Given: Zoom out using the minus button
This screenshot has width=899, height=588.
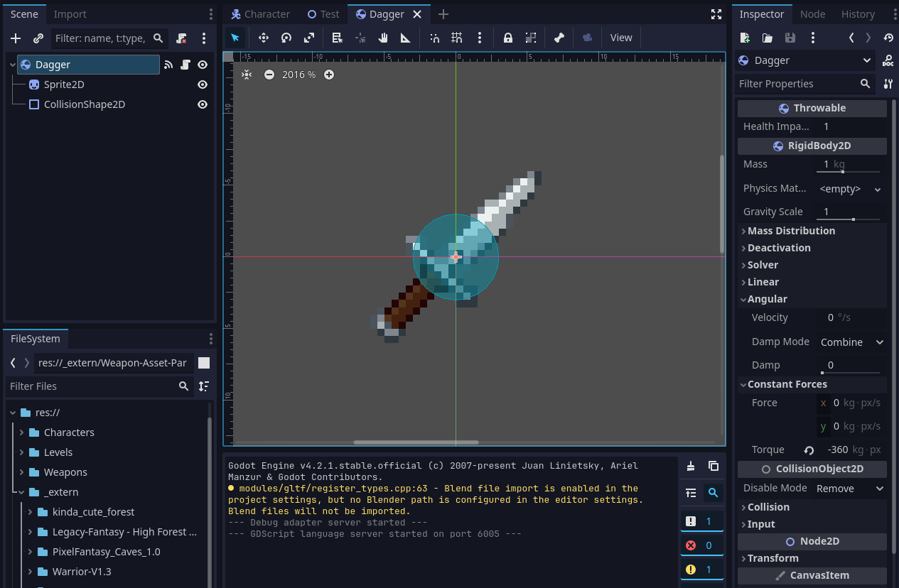Looking at the screenshot, I should tap(270, 74).
